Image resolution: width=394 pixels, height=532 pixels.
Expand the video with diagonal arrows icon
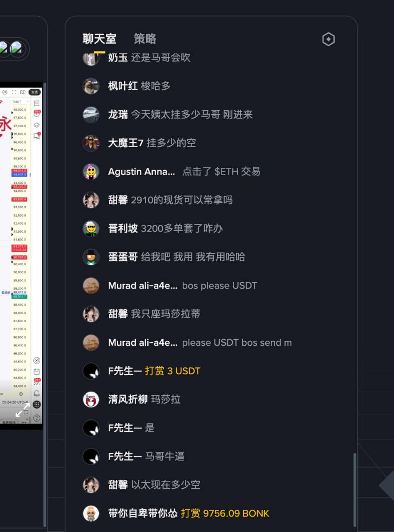pyautogui.click(x=22, y=410)
